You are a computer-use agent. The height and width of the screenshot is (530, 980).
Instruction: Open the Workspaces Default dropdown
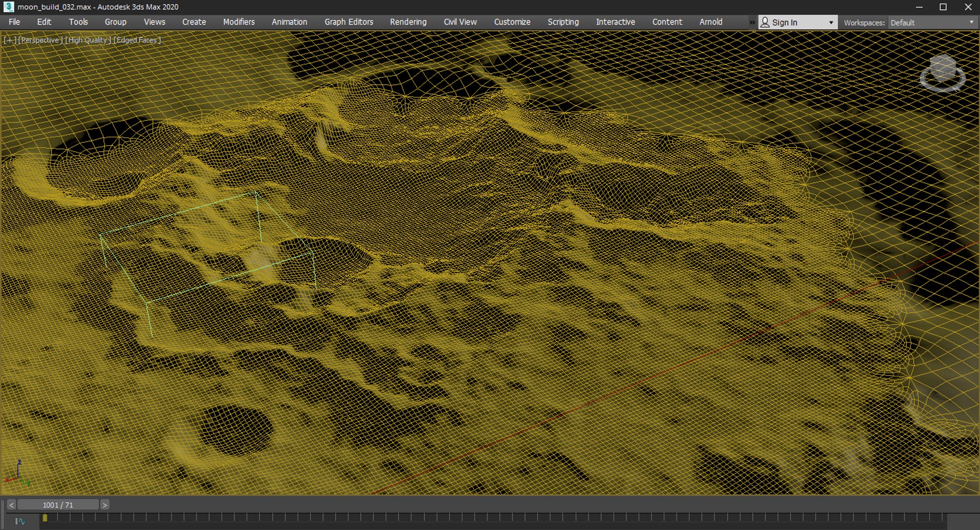pos(932,22)
